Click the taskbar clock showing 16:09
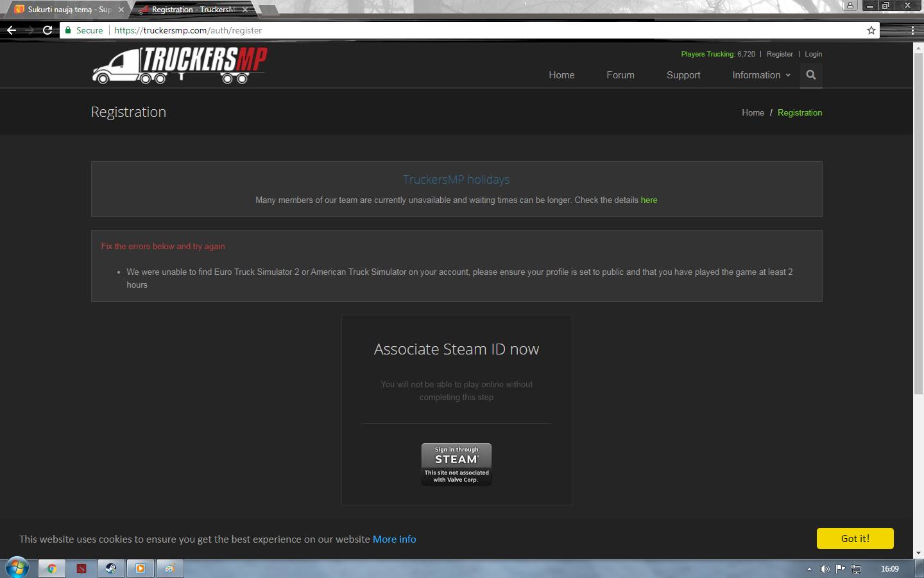The height and width of the screenshot is (578, 924). (889, 569)
